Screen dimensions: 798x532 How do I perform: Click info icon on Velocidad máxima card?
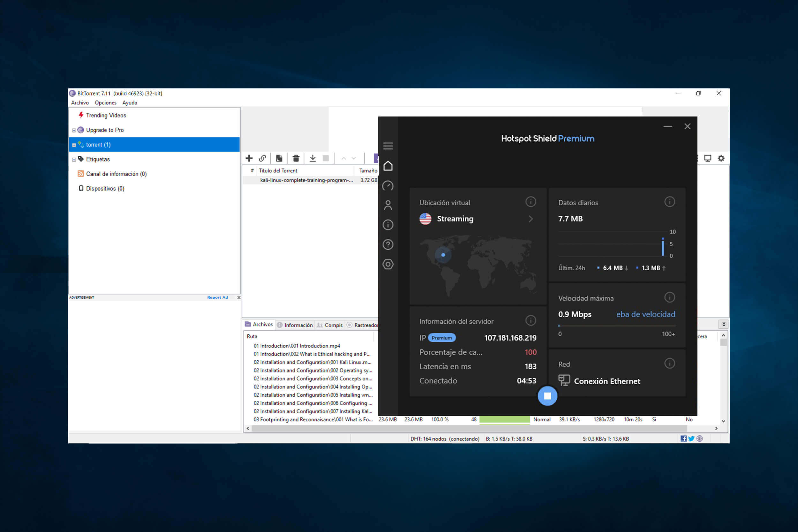[669, 297]
